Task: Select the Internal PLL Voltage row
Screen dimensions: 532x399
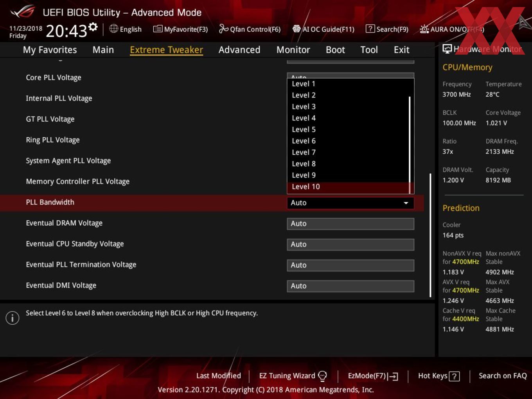Action: (59, 98)
